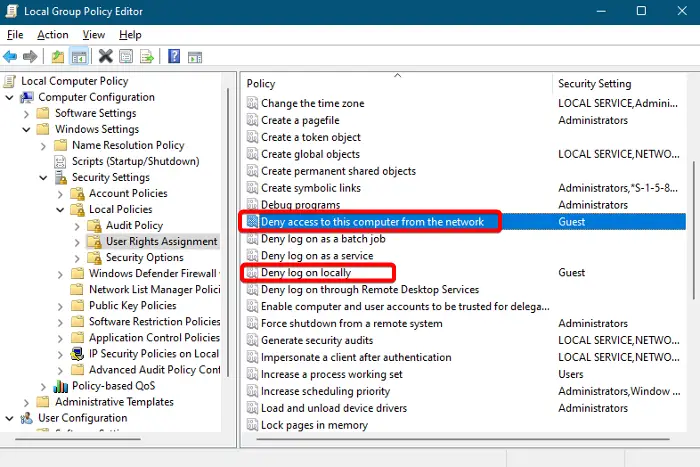The width and height of the screenshot is (700, 467).
Task: Click the blue Help question mark icon
Action: point(174,57)
